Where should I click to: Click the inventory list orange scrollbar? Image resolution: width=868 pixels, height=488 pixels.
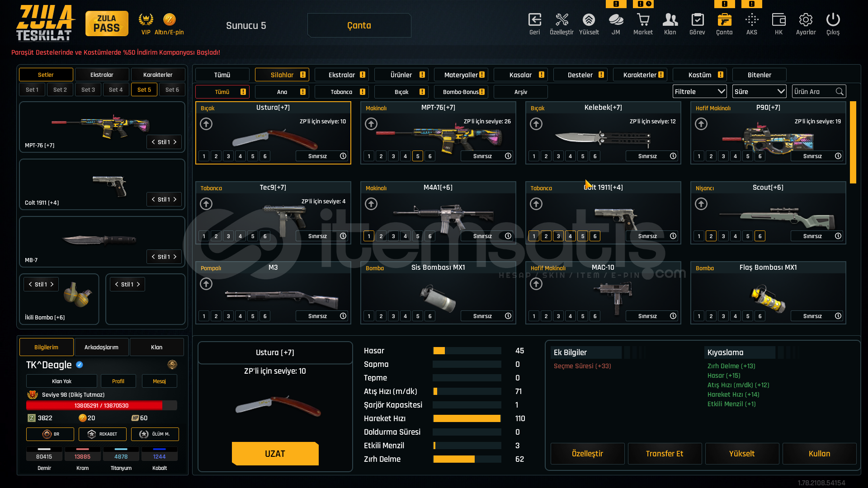point(853,142)
